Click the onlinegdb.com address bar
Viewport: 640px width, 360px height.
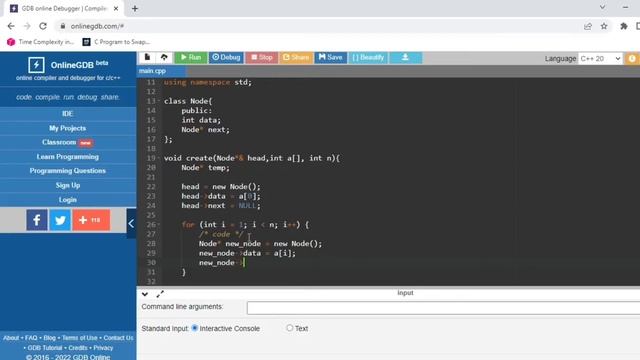(318, 26)
